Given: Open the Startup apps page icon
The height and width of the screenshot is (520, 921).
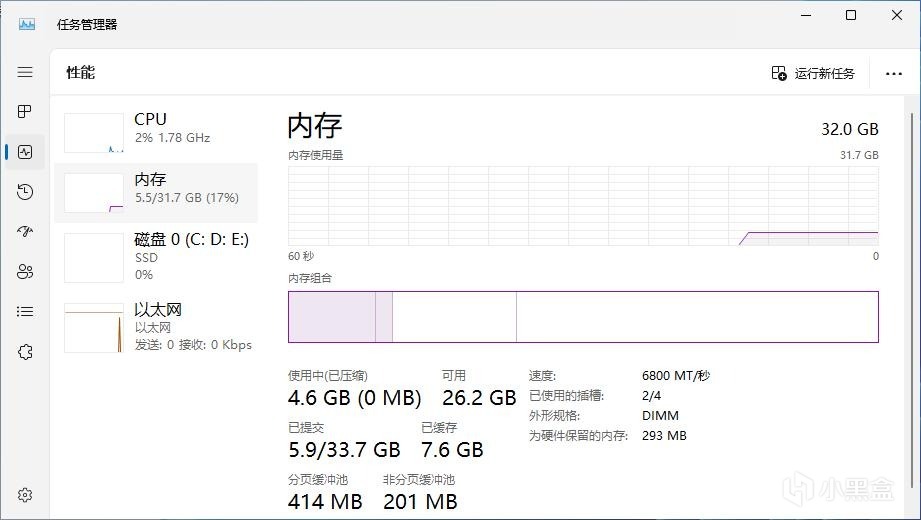Looking at the screenshot, I should (x=25, y=232).
